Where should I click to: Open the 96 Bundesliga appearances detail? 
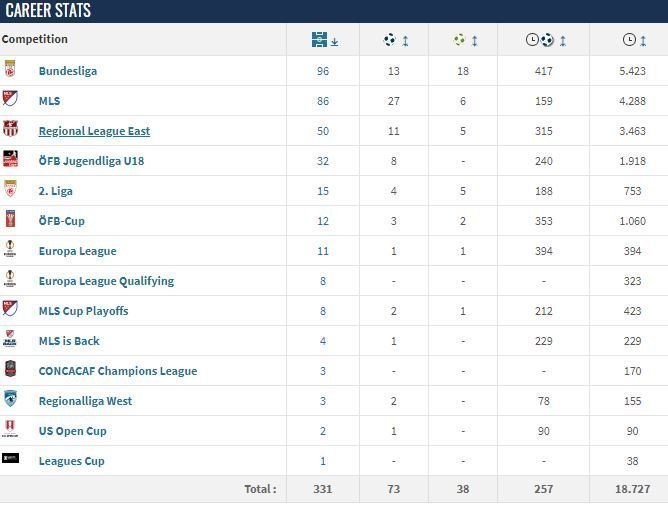pyautogui.click(x=322, y=71)
